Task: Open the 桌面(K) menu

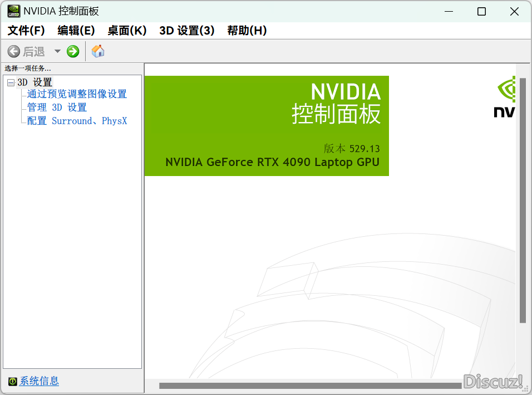Action: click(127, 31)
